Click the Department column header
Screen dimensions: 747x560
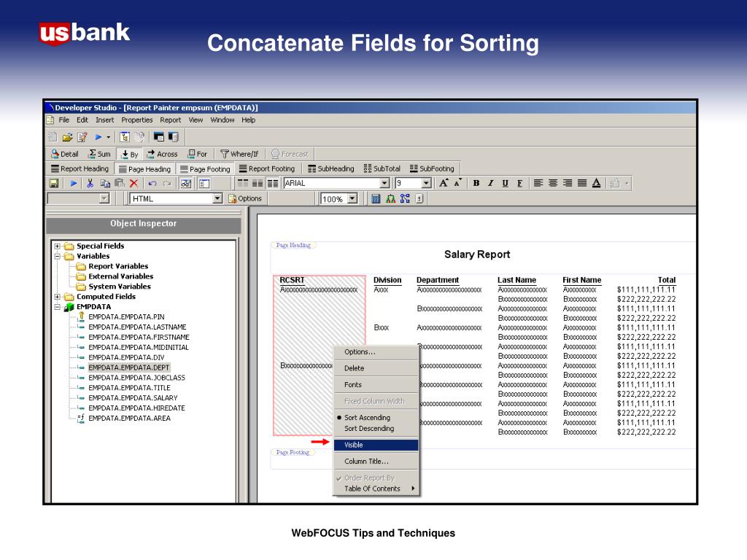pyautogui.click(x=438, y=280)
